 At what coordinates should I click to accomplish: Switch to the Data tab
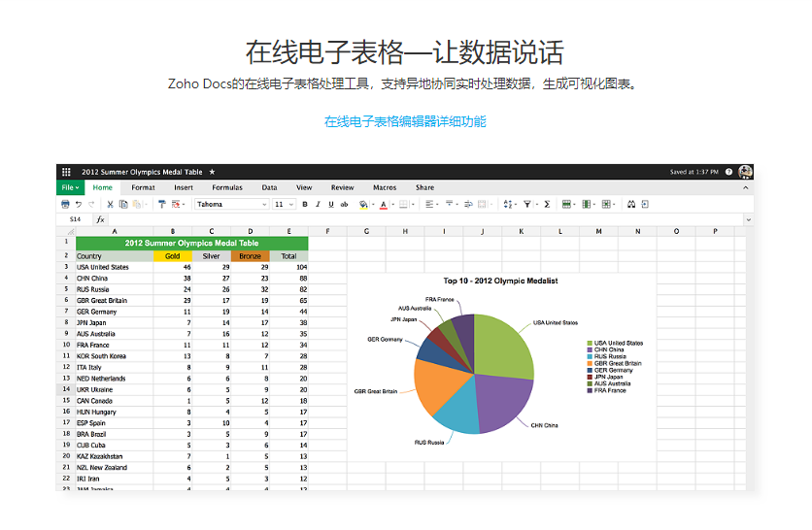point(269,187)
